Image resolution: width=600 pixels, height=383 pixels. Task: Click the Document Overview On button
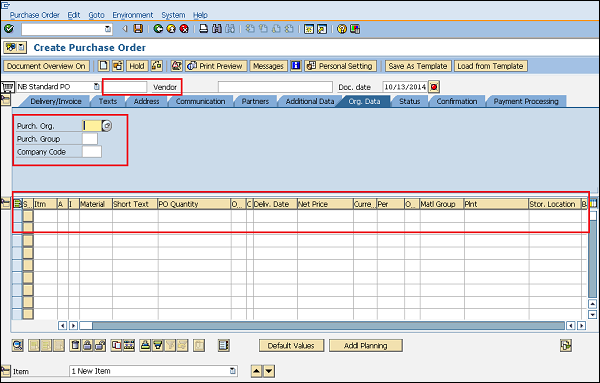point(46,66)
